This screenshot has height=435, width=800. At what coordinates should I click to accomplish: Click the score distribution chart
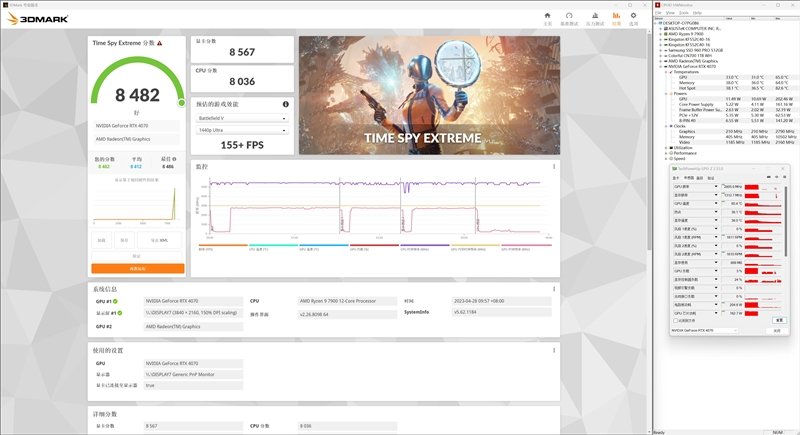[136, 204]
